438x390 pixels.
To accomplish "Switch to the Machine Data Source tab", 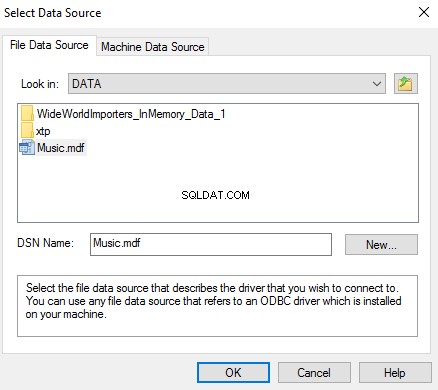I will click(x=153, y=47).
